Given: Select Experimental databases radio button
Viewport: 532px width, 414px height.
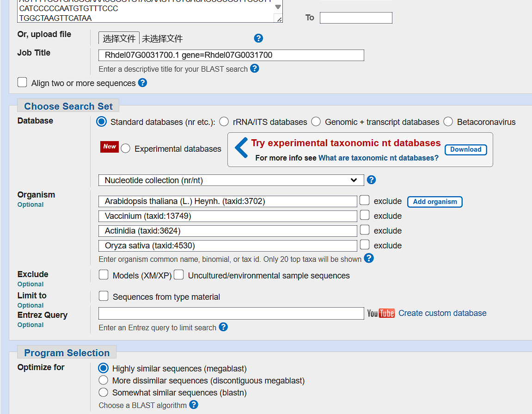Looking at the screenshot, I should (126, 148).
